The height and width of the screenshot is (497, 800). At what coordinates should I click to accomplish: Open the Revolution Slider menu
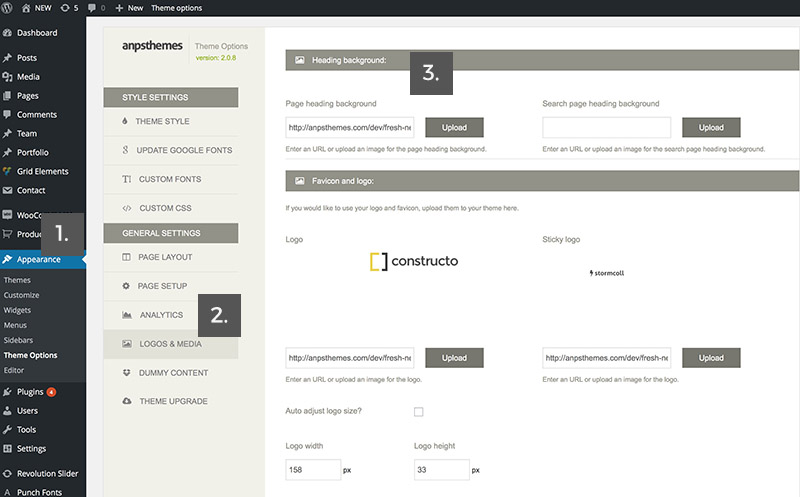(x=47, y=474)
